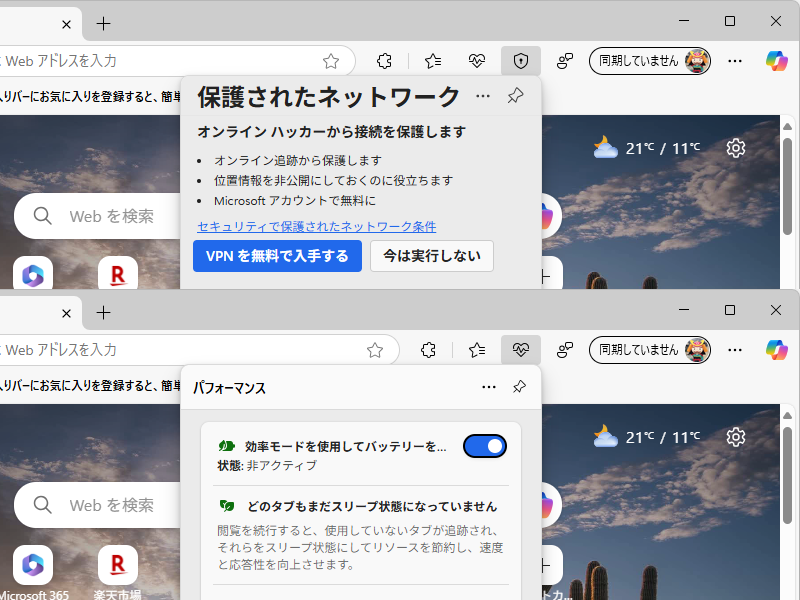This screenshot has height=600, width=800.
Task: Pin the 保護されたネットワーク panel
Action: pos(515,95)
